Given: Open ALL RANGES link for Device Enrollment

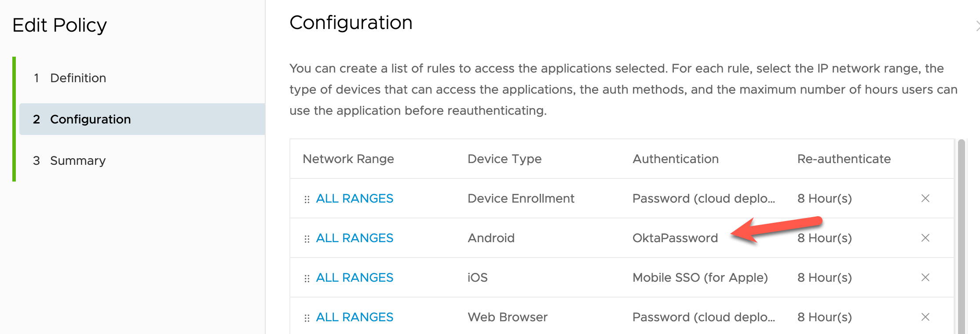Looking at the screenshot, I should (355, 199).
